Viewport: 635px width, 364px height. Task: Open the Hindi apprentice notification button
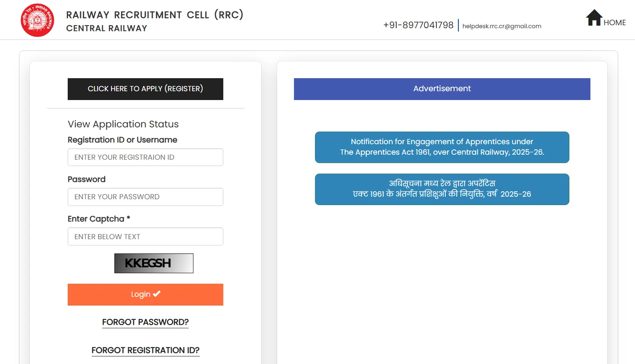pos(442,189)
